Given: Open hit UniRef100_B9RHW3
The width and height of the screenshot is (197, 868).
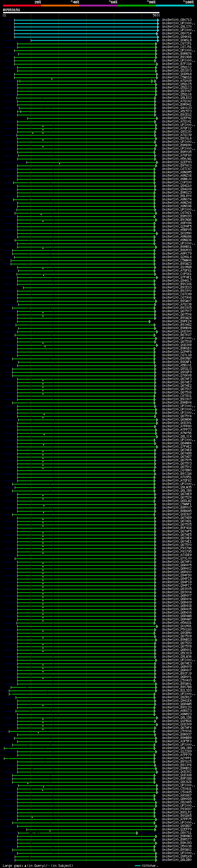Looking at the screenshot, I should pyautogui.click(x=177, y=836).
